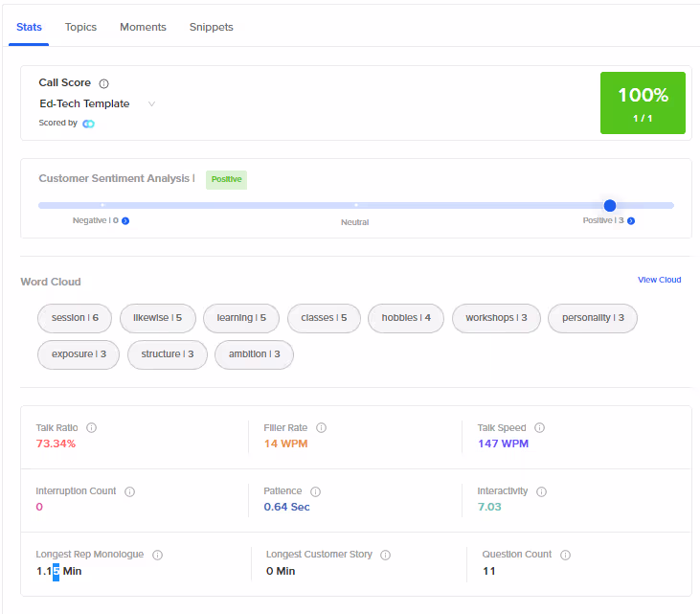Click the View Cloud link
The height and width of the screenshot is (614, 700).
(x=659, y=280)
